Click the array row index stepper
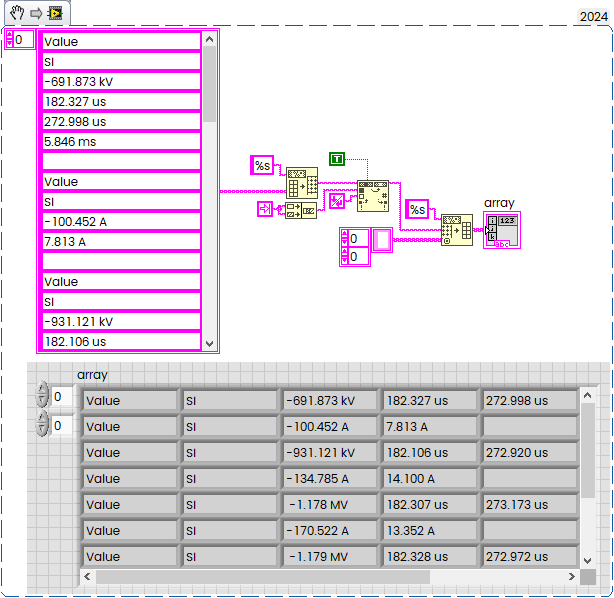614x598 pixels. tap(41, 397)
